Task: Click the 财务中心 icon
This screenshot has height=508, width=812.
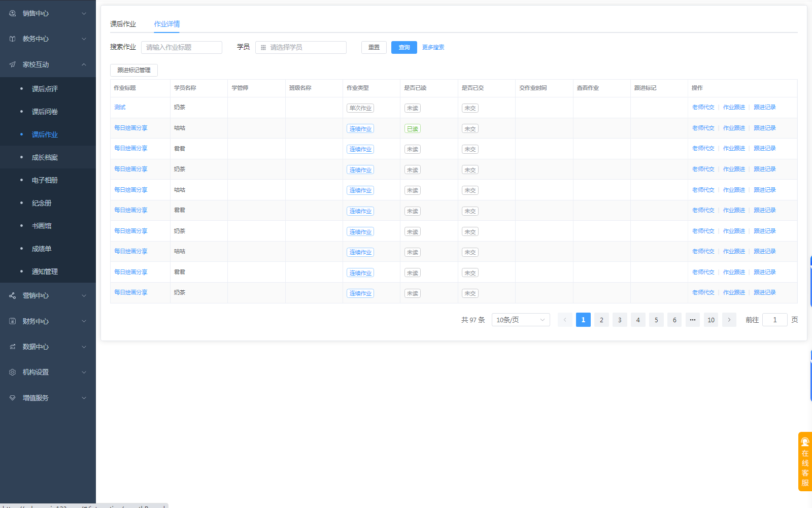Action: pos(12,321)
